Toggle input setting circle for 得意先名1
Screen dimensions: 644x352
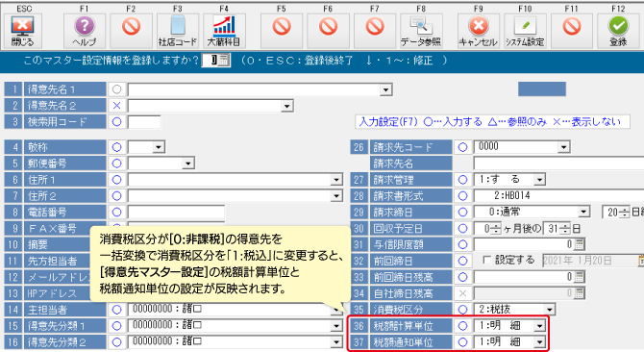pyautogui.click(x=116, y=89)
